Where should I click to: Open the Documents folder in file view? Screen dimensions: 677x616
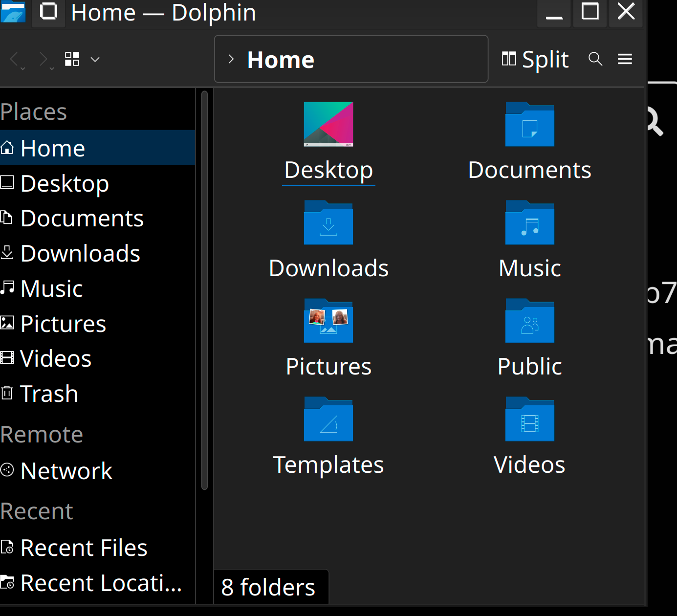point(529,125)
